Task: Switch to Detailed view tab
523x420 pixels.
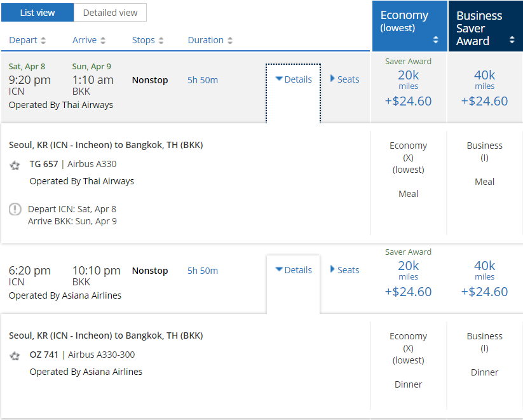Action: click(x=110, y=13)
